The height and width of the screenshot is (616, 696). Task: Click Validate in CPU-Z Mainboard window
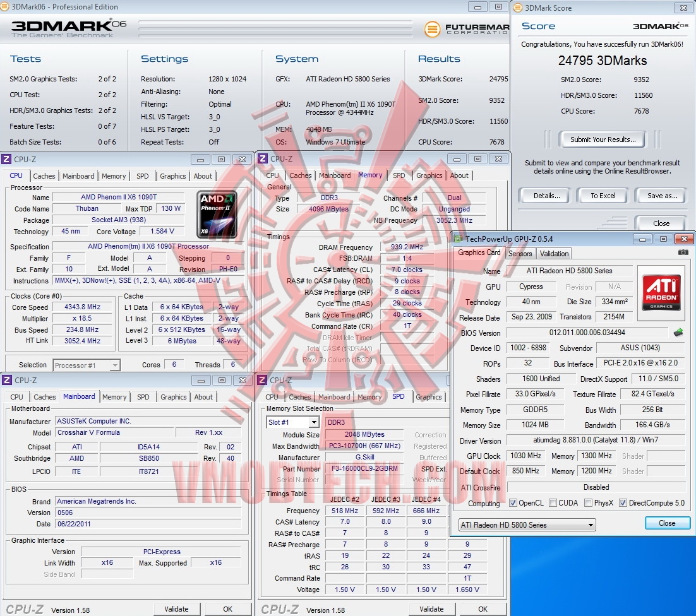click(x=176, y=609)
